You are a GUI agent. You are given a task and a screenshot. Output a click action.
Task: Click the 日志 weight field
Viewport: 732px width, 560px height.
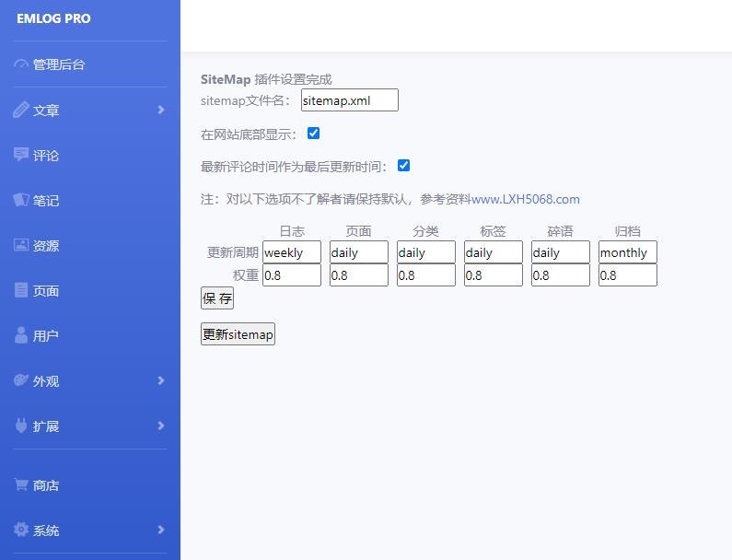coord(292,275)
